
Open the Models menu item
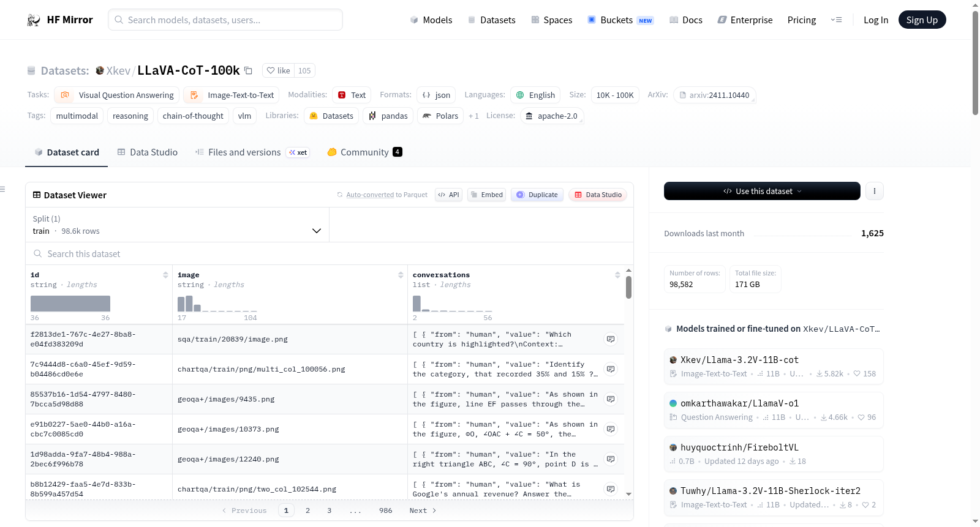click(x=431, y=20)
